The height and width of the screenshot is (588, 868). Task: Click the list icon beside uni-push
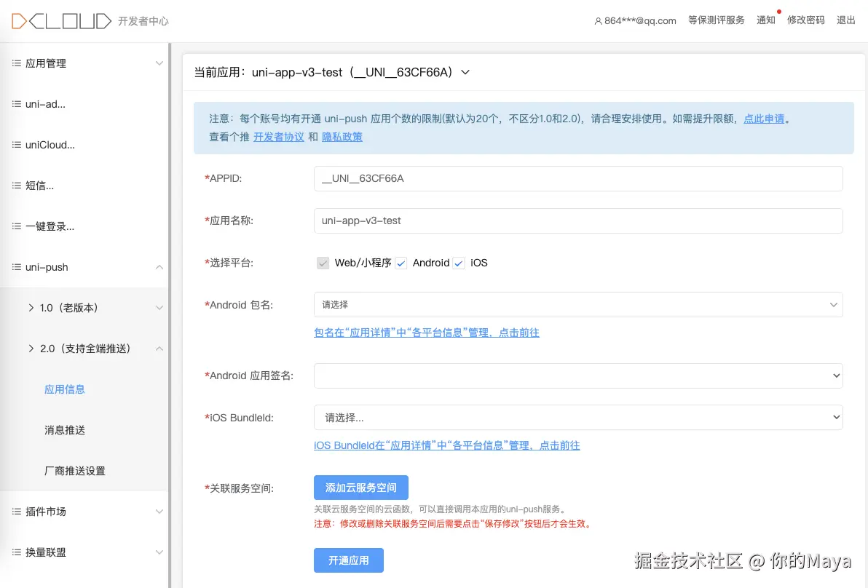(x=17, y=267)
